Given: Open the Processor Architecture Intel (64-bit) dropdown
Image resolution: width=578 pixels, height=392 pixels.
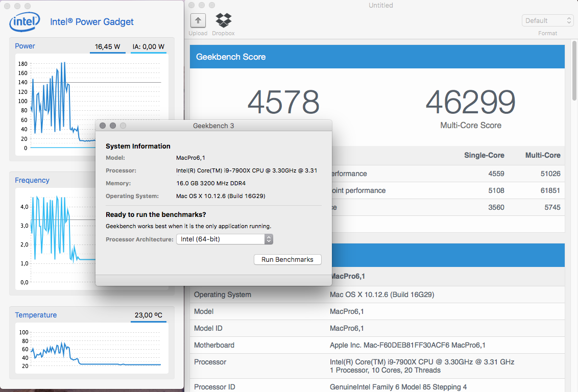Looking at the screenshot, I should point(225,239).
